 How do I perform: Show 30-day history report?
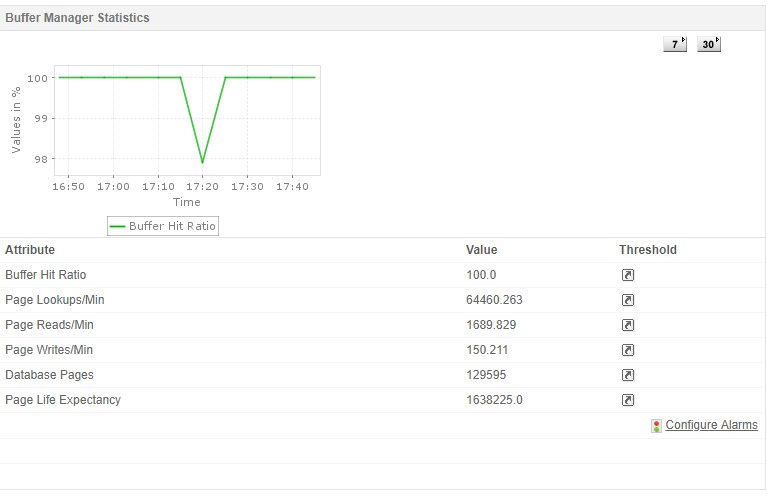[709, 44]
